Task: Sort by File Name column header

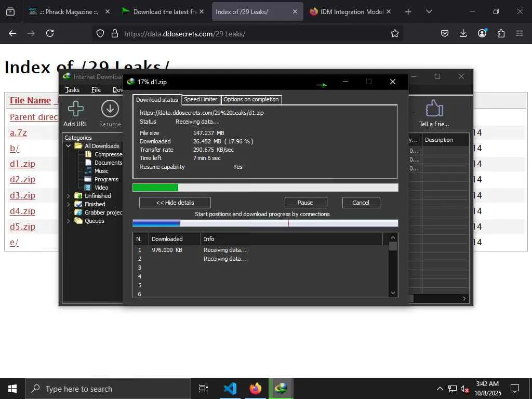Action: pyautogui.click(x=30, y=100)
